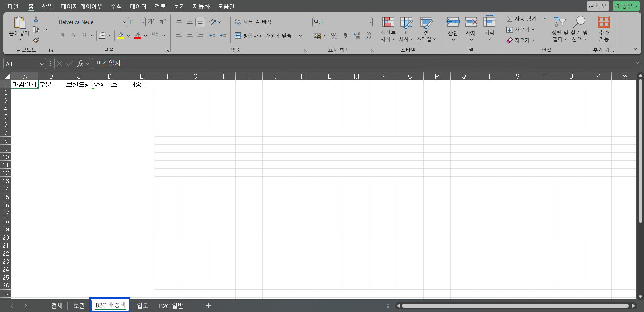Switch to 수식 ribbon tab
The height and width of the screenshot is (312, 644).
pyautogui.click(x=116, y=6)
